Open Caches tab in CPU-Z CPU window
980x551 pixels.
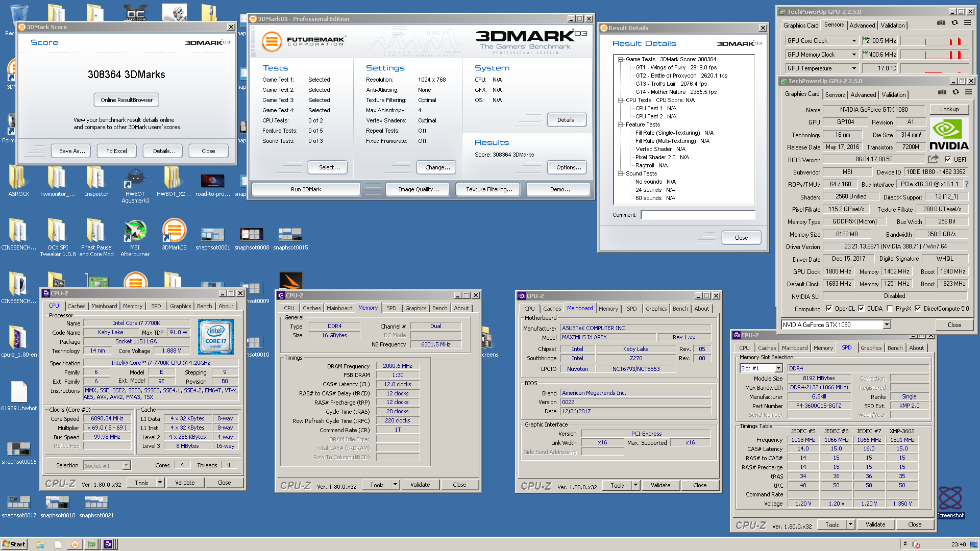coord(77,306)
